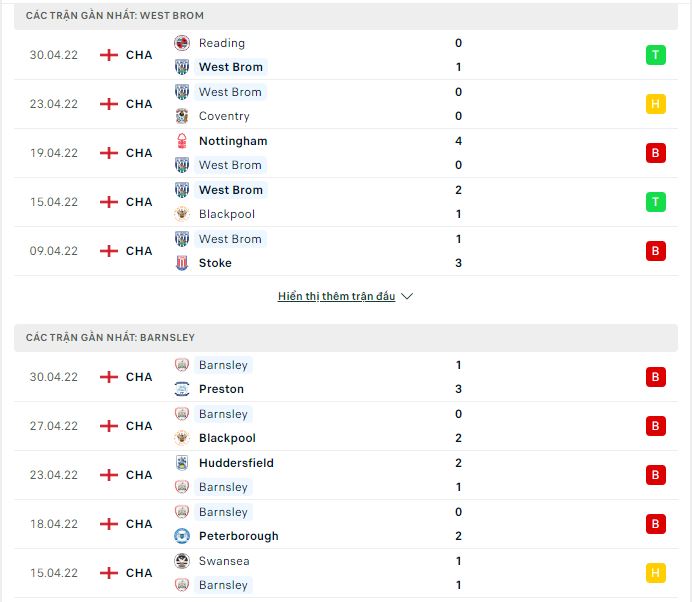
Task: Click the Coventry club crest icon
Action: pos(182,116)
